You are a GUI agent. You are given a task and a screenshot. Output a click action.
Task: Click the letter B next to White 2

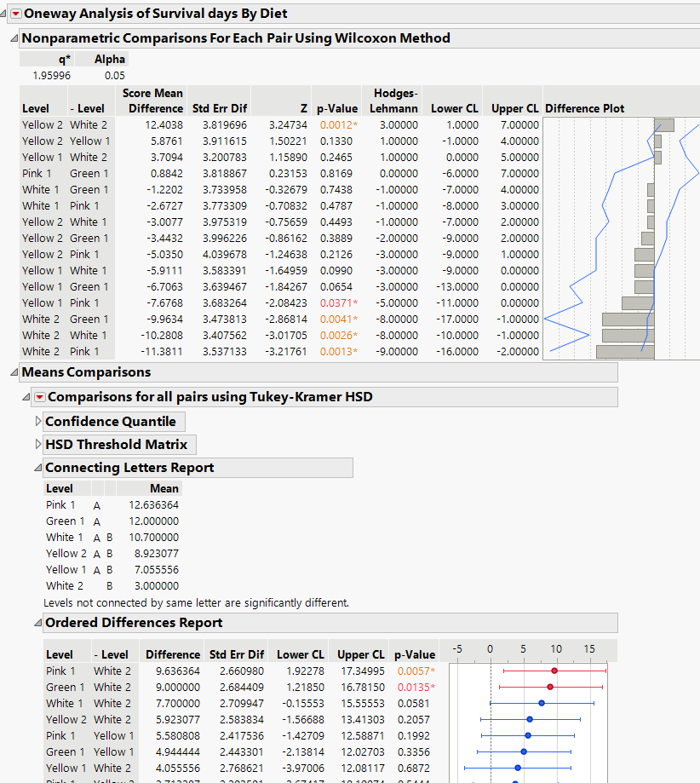point(109,585)
